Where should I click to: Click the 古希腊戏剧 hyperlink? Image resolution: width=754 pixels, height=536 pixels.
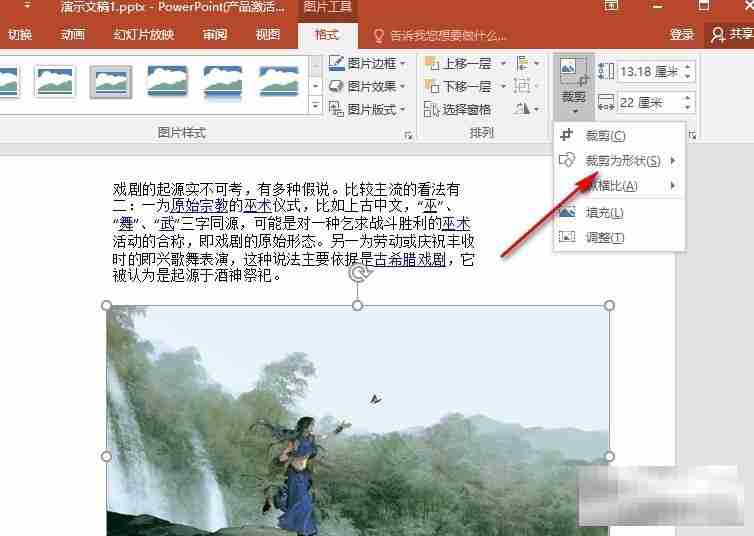point(410,260)
